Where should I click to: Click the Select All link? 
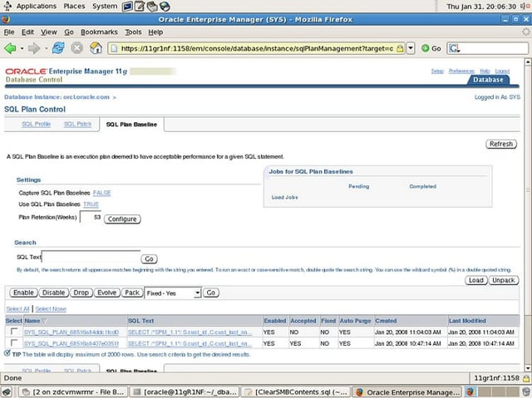[17, 309]
